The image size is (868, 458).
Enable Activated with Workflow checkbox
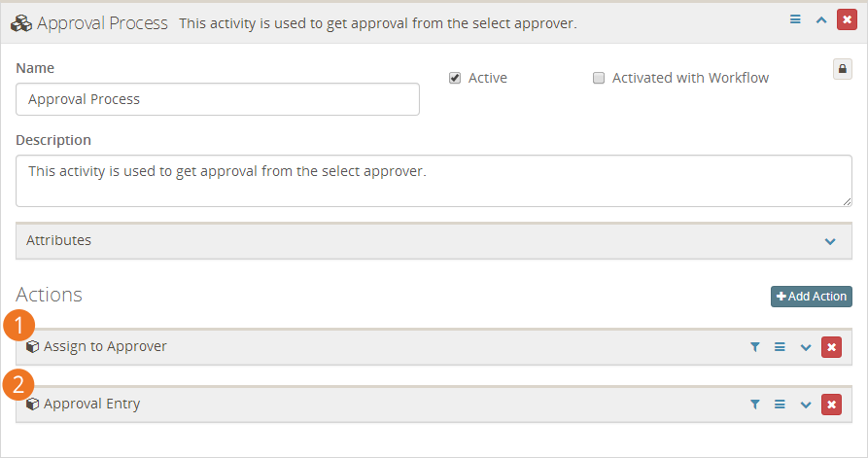coord(599,78)
